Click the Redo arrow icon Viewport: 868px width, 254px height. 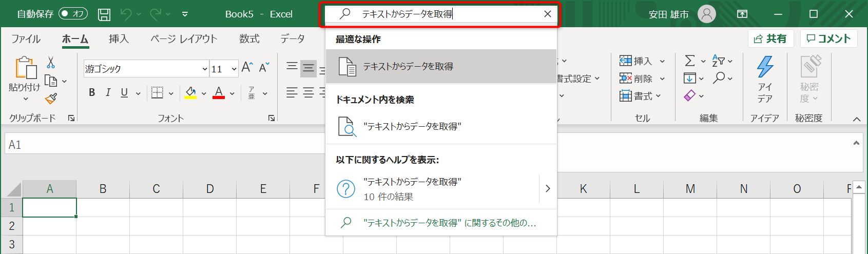[156, 14]
